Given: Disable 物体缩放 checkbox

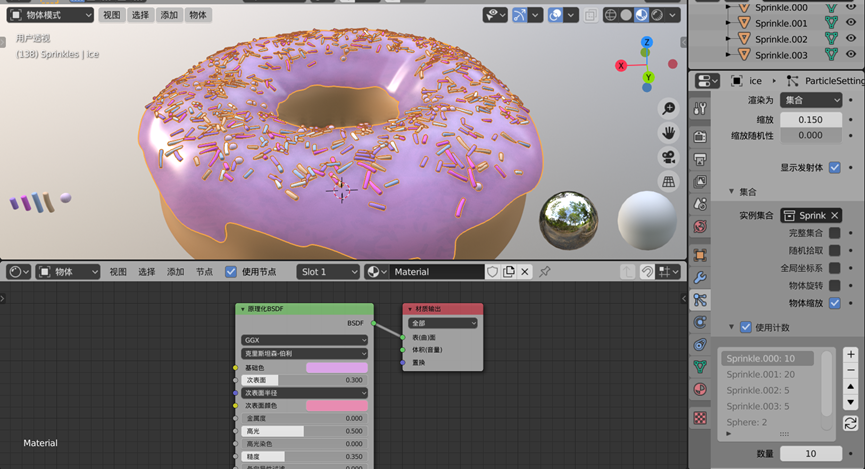Looking at the screenshot, I should click(x=835, y=303).
